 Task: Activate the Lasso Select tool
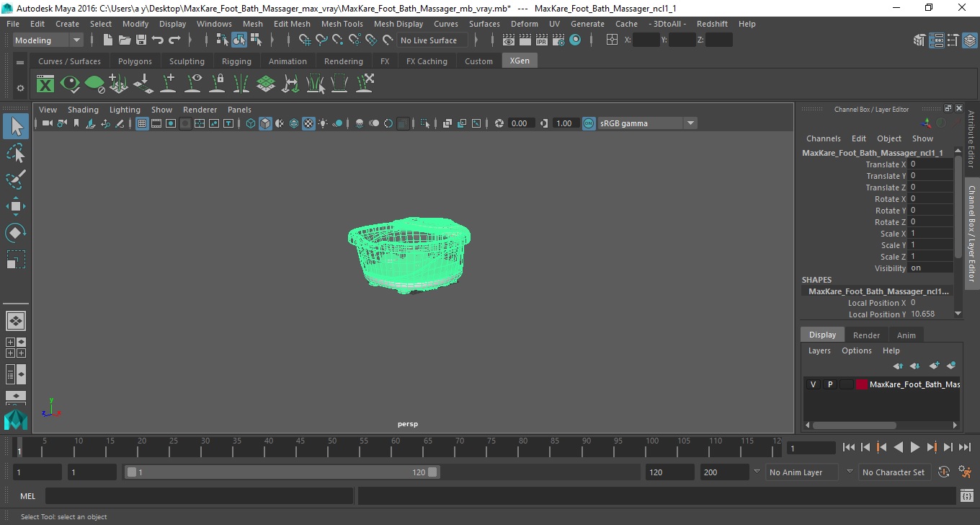pyautogui.click(x=16, y=153)
